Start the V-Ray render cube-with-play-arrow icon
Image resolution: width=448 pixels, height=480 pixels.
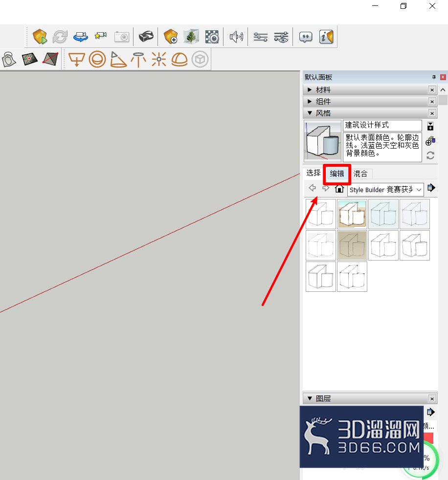[x=40, y=37]
